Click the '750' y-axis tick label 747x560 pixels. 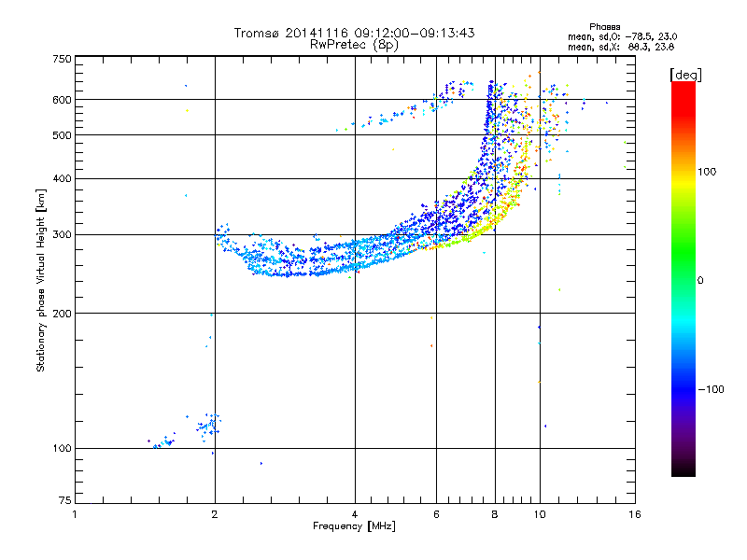62,59
